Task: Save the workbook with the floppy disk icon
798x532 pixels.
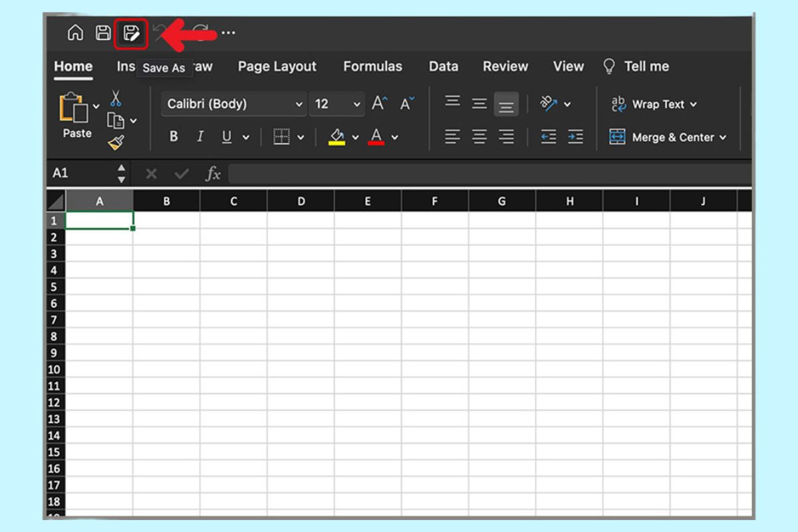Action: click(103, 33)
